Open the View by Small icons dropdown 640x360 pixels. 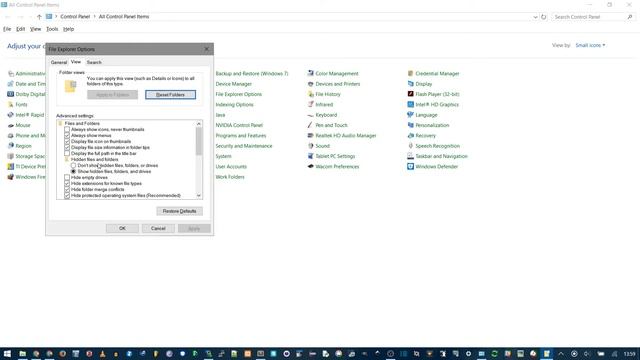click(x=590, y=45)
